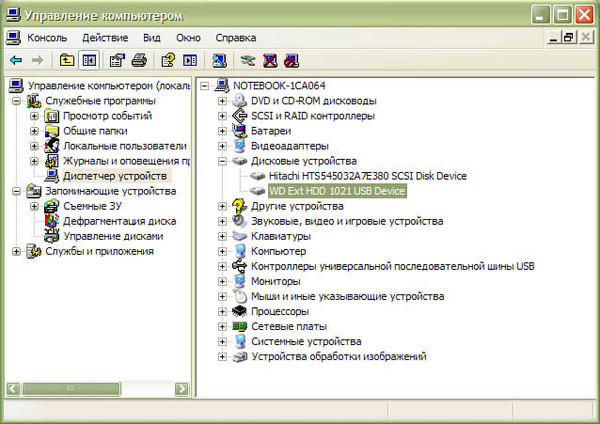Expand the Службы и приложения node

point(17,251)
